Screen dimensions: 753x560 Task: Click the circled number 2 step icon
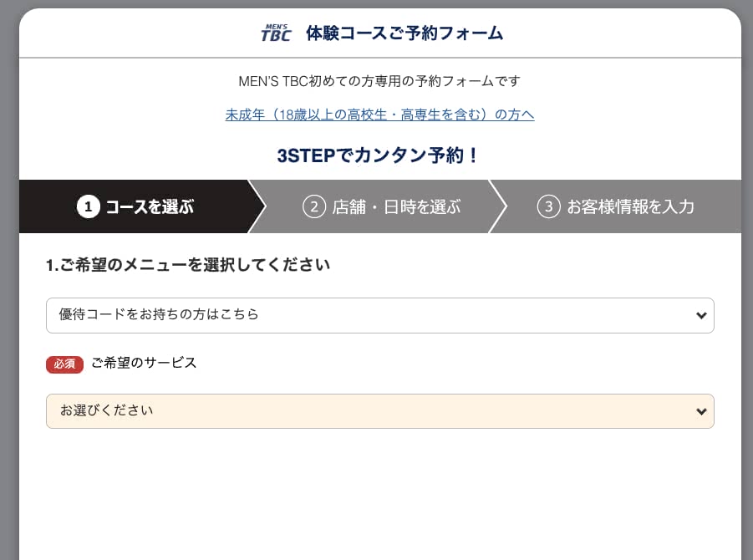[x=313, y=206]
